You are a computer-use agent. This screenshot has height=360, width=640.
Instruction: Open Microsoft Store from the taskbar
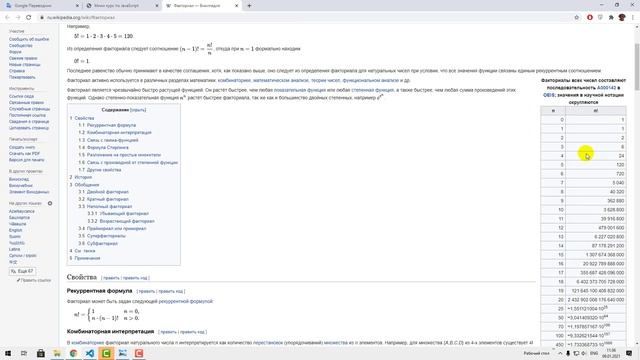[x=41, y=353]
